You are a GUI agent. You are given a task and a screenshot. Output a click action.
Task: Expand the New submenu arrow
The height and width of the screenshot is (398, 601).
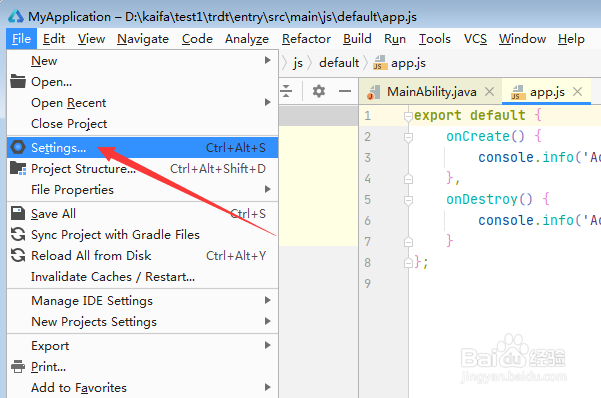268,61
